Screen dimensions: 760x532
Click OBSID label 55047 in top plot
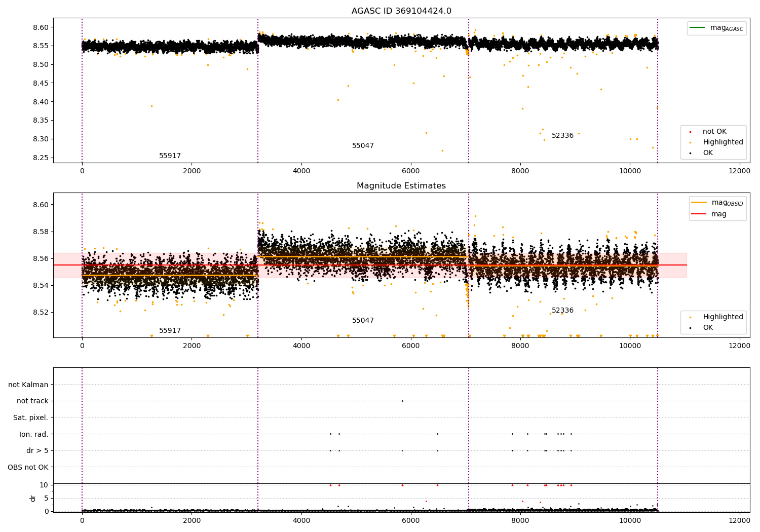click(x=363, y=146)
